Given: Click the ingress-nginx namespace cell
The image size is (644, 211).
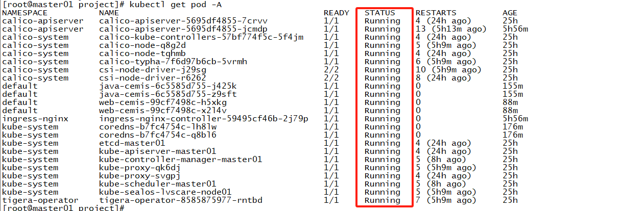Looking at the screenshot, I should (x=35, y=119).
